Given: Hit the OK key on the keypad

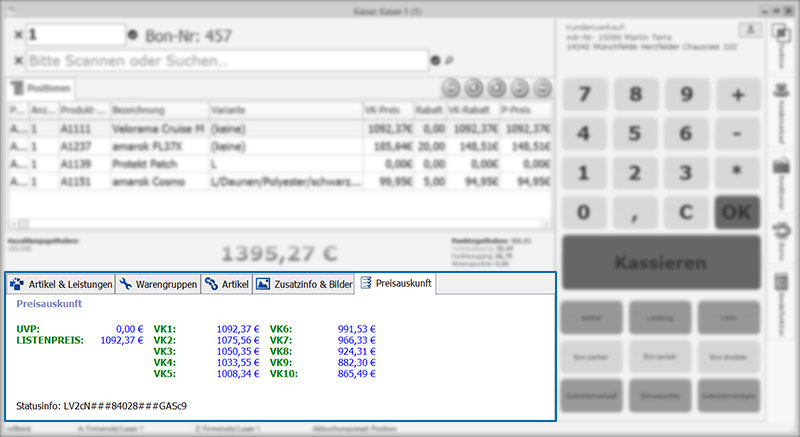Looking at the screenshot, I should click(737, 212).
